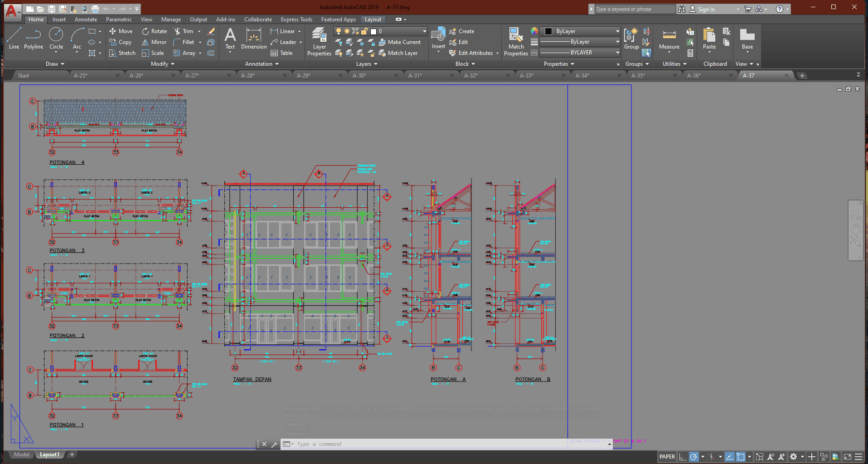Open the Quick Calculator icon
Image resolution: width=868 pixels, height=464 pixels.
click(x=690, y=53)
